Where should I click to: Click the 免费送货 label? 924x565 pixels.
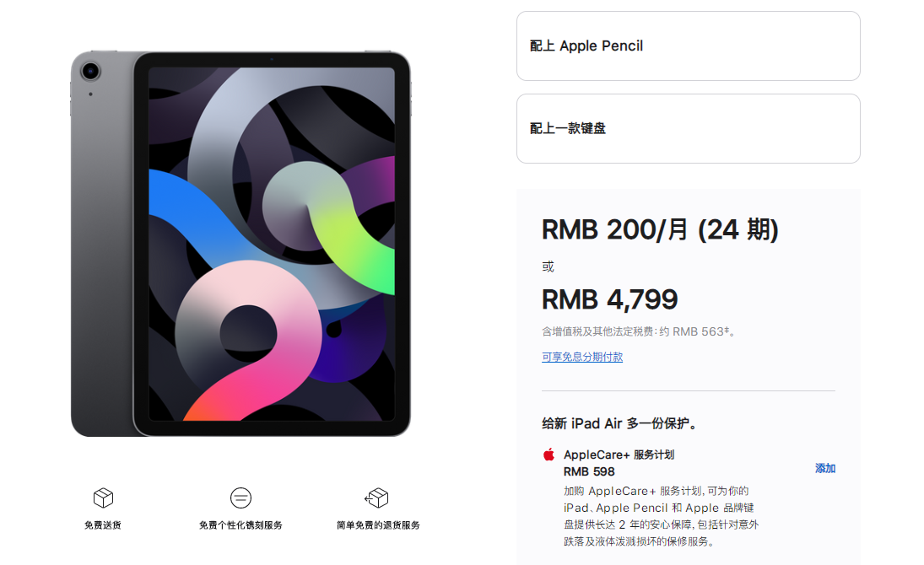(103, 525)
